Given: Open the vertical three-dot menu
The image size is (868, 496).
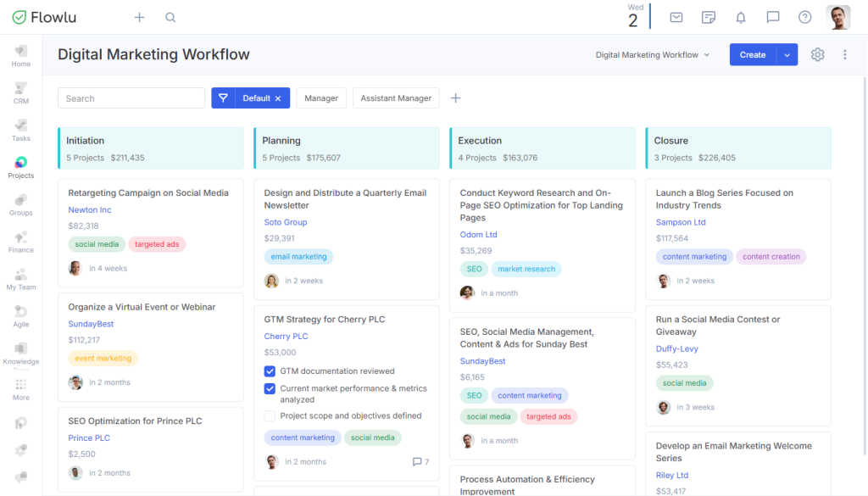Looking at the screenshot, I should click(845, 54).
